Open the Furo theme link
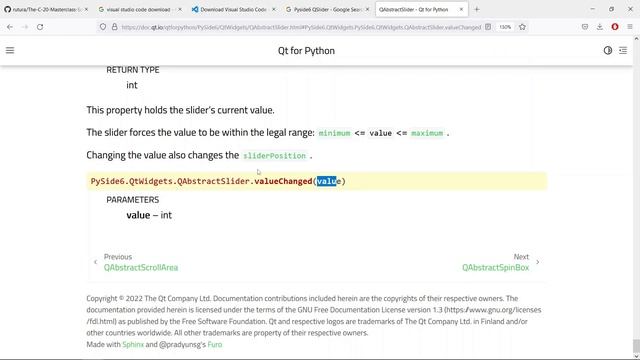This screenshot has height=360, width=640. point(215,344)
